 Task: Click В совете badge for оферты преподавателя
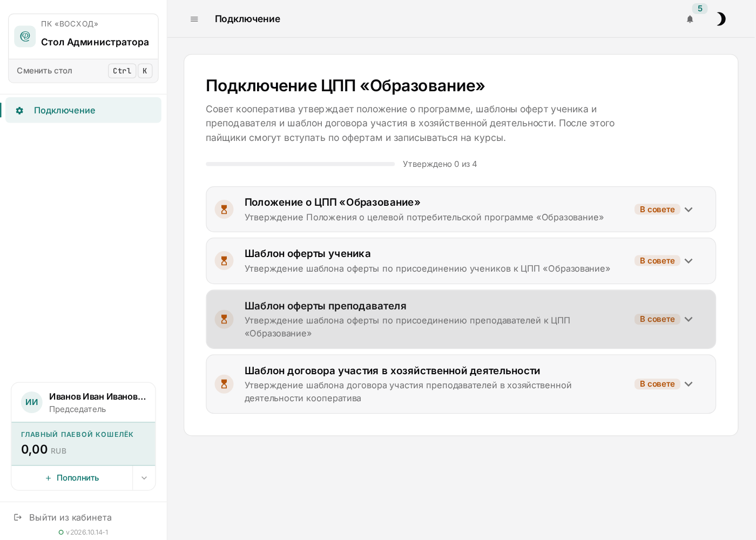(x=657, y=319)
